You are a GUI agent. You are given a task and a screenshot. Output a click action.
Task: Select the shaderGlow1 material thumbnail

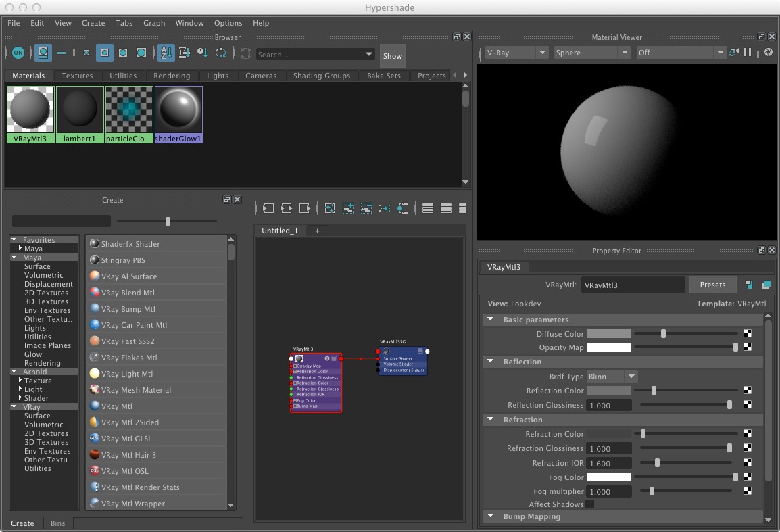178,114
